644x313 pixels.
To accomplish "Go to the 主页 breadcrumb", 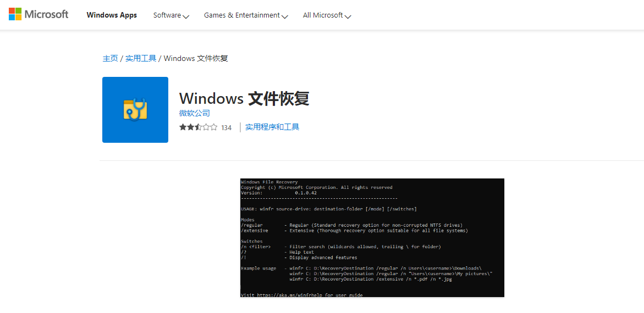I will point(110,58).
